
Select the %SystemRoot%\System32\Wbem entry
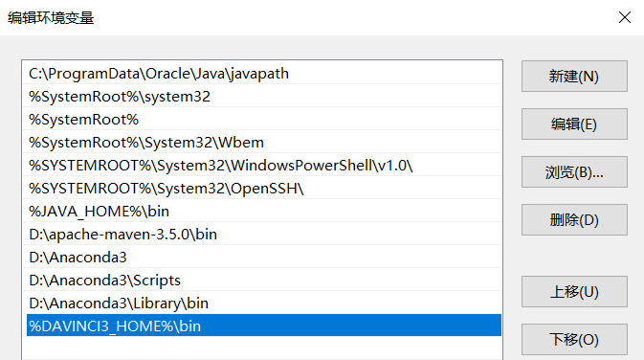click(264, 143)
